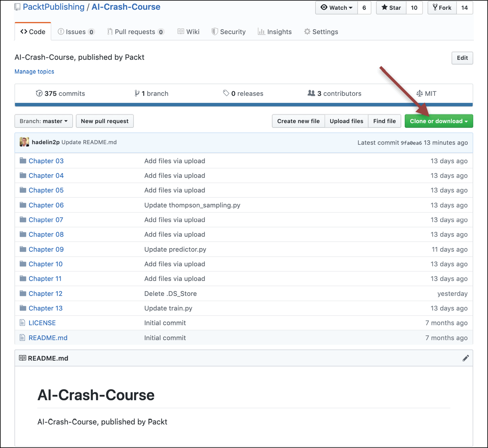488x448 pixels.
Task: Fork the repository
Action: click(x=442, y=8)
